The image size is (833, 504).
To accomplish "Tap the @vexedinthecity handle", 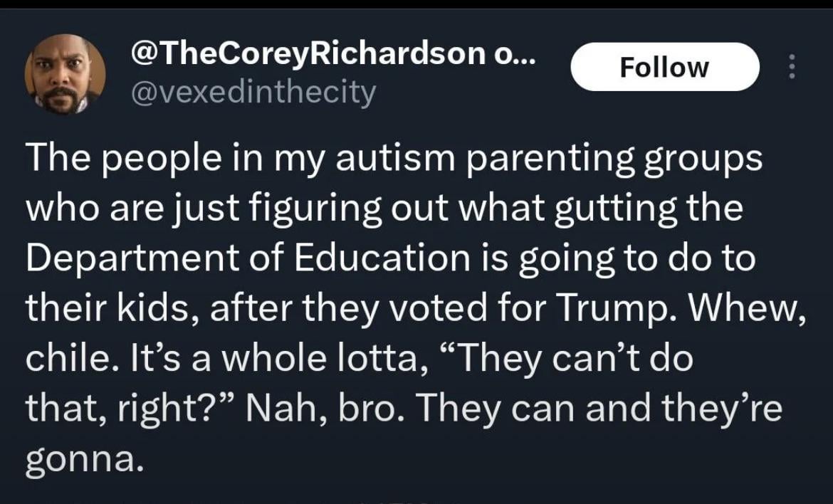I will coord(253,93).
